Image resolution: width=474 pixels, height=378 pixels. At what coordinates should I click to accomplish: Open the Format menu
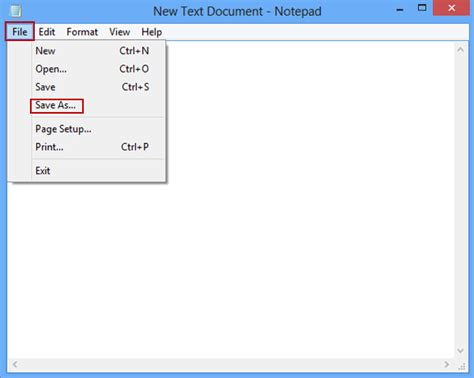pos(82,32)
